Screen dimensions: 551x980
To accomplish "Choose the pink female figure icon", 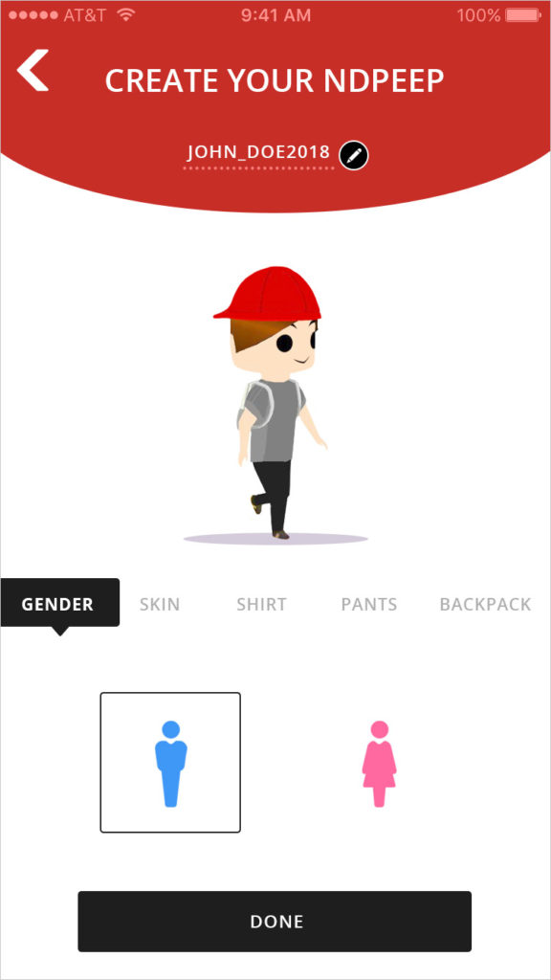I will [379, 764].
